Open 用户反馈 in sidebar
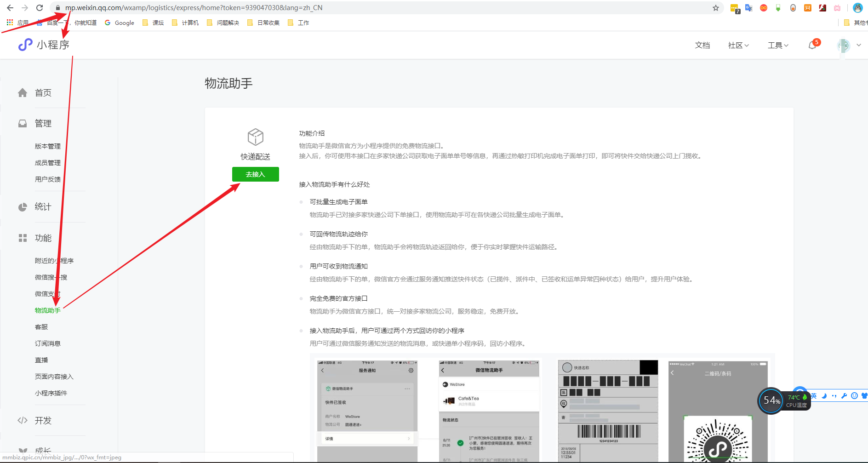 click(48, 179)
